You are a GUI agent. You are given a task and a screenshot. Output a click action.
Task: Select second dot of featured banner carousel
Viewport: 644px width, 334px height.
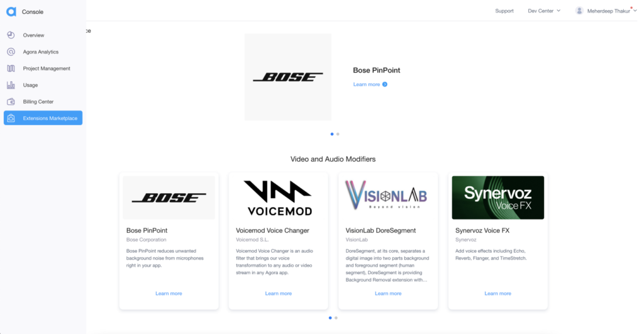tap(338, 134)
